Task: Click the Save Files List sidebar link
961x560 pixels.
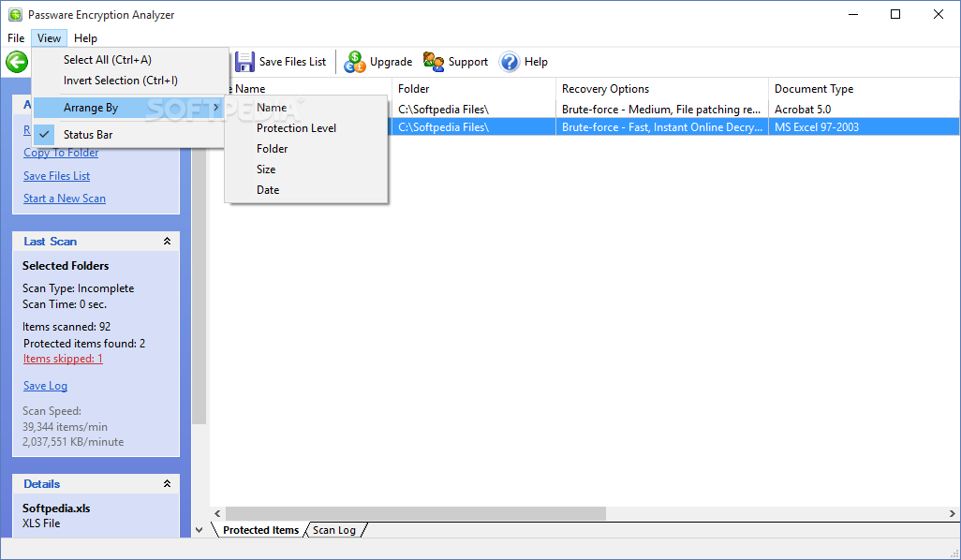Action: [x=56, y=176]
